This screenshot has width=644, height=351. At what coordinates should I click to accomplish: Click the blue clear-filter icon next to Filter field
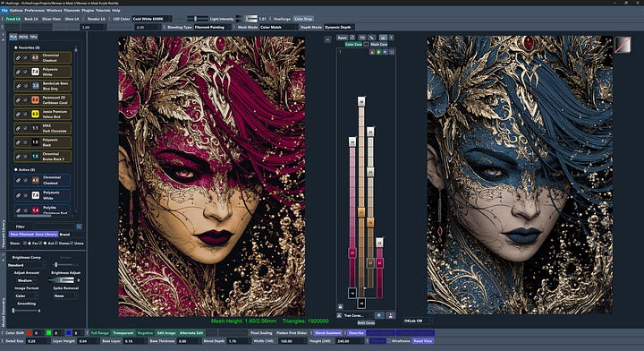(79, 227)
